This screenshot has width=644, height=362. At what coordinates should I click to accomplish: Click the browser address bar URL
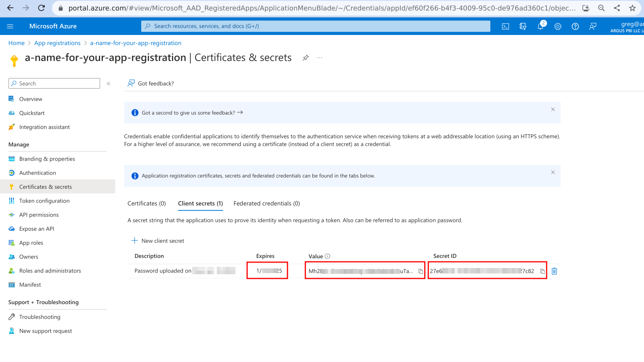(322, 8)
